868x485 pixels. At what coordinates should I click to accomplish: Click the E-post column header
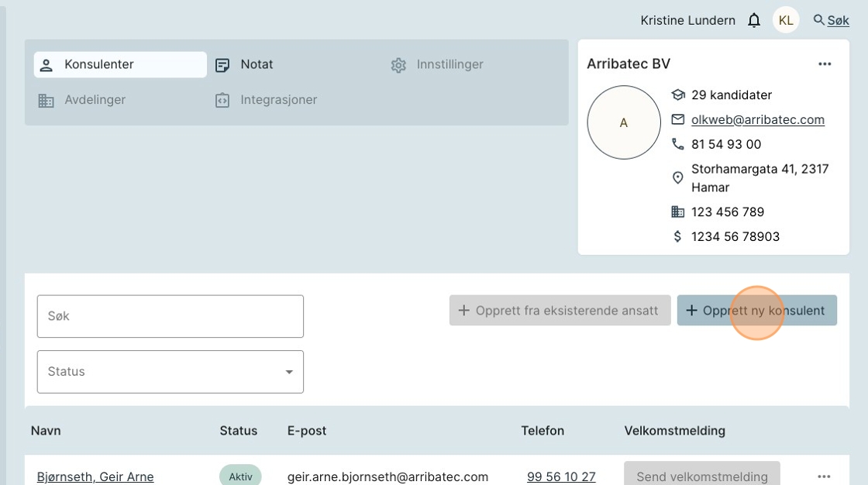coord(307,431)
